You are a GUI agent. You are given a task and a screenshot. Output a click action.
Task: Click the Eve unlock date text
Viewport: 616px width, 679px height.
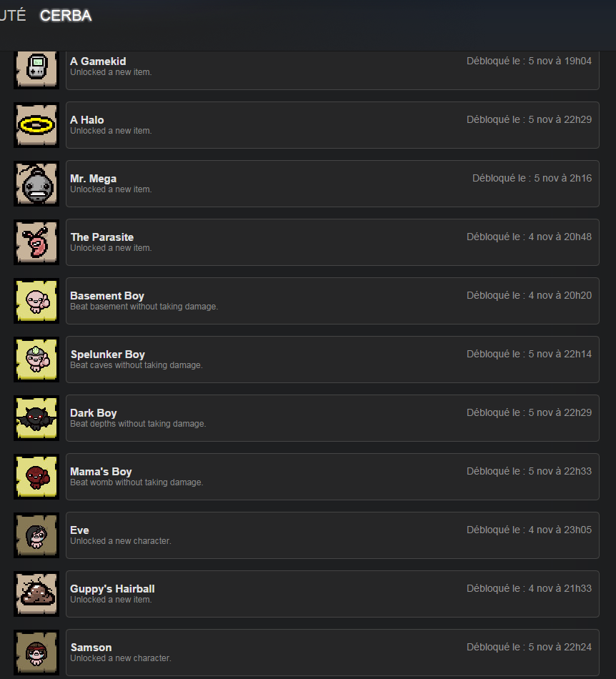click(x=529, y=530)
